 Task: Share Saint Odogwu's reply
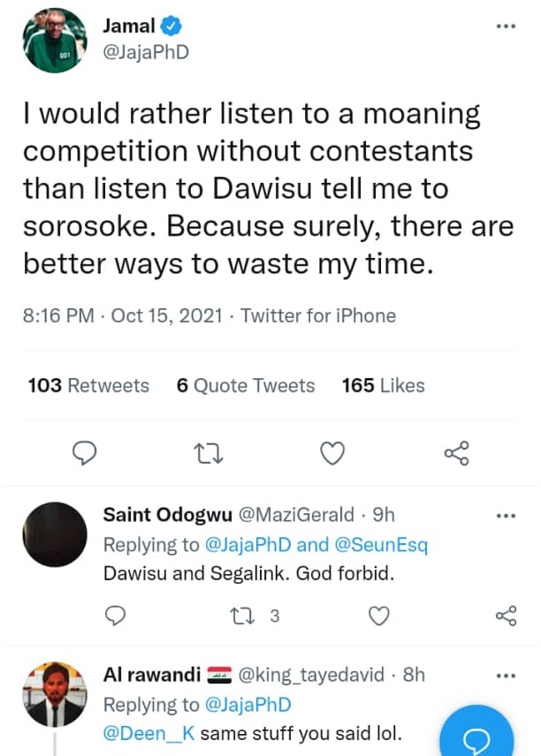(x=506, y=616)
